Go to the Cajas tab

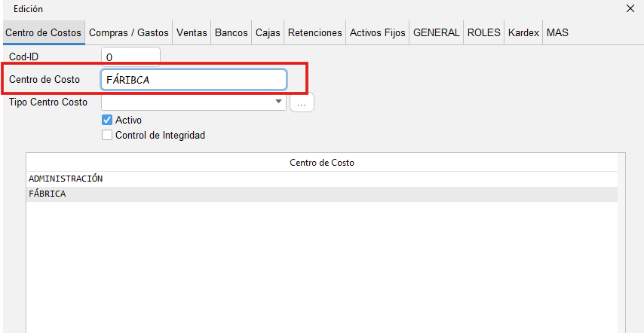pos(268,33)
